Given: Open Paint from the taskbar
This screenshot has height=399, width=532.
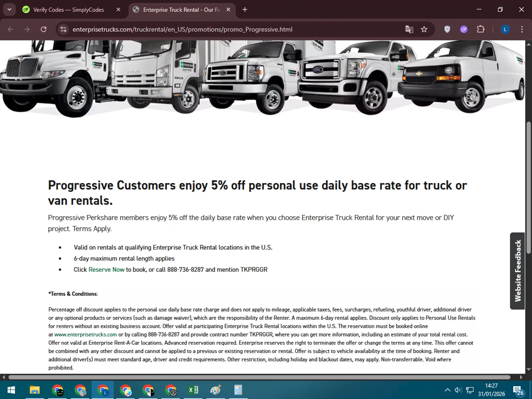Looking at the screenshot, I should pyautogui.click(x=216, y=390).
